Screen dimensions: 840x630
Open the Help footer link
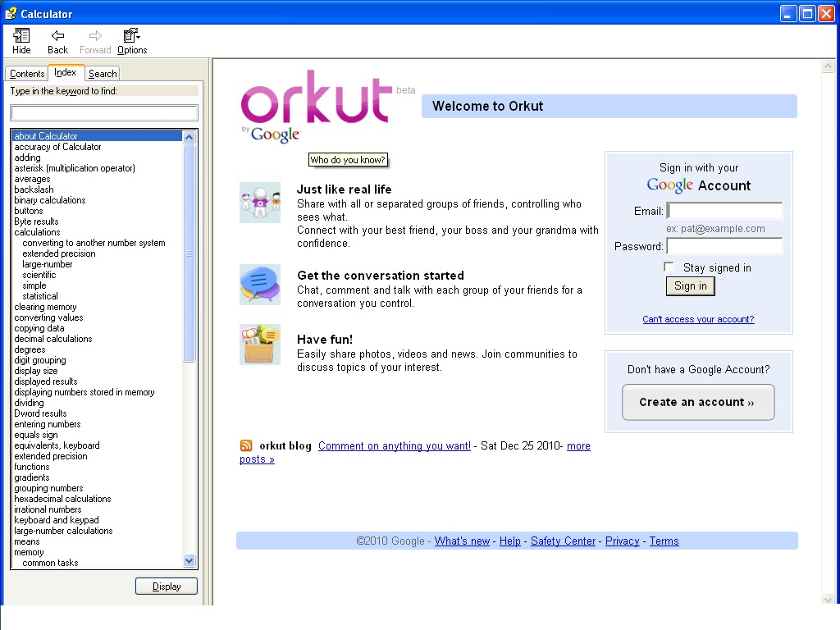click(x=510, y=541)
